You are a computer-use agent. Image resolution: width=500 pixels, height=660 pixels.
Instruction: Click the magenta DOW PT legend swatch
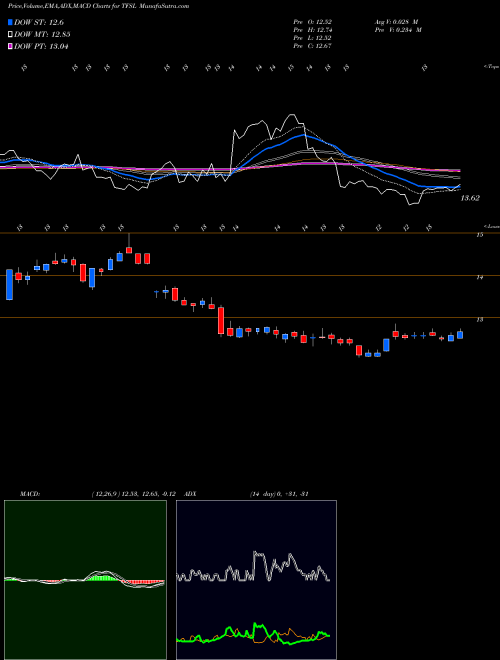pyautogui.click(x=11, y=46)
